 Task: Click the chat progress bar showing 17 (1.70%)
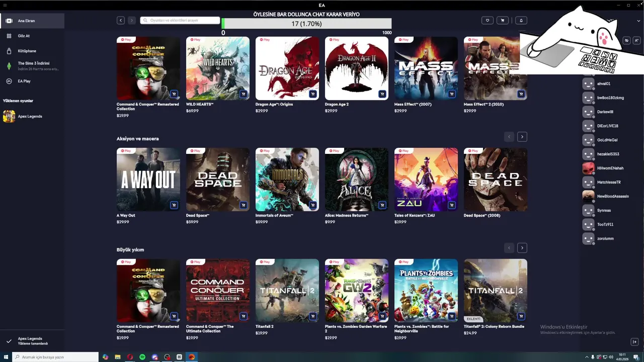[306, 24]
